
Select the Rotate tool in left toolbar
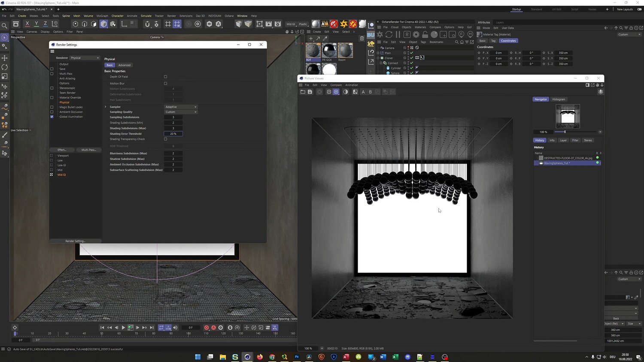(x=5, y=67)
